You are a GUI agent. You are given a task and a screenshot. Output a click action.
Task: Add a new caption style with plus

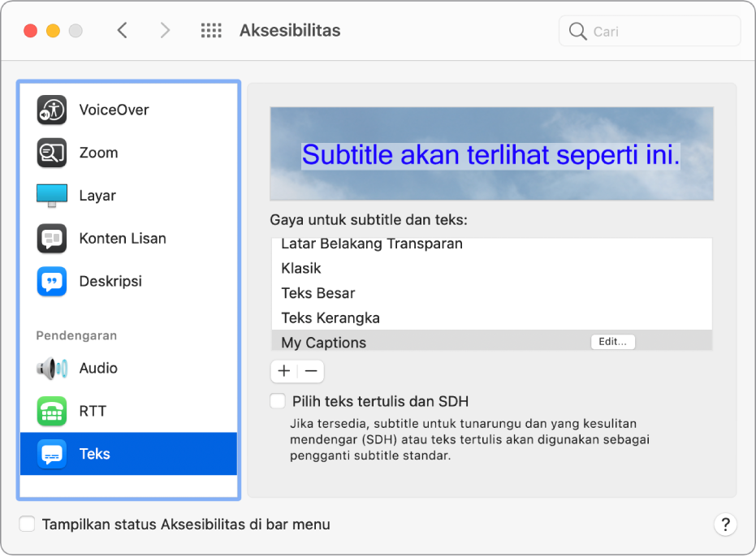click(x=283, y=371)
